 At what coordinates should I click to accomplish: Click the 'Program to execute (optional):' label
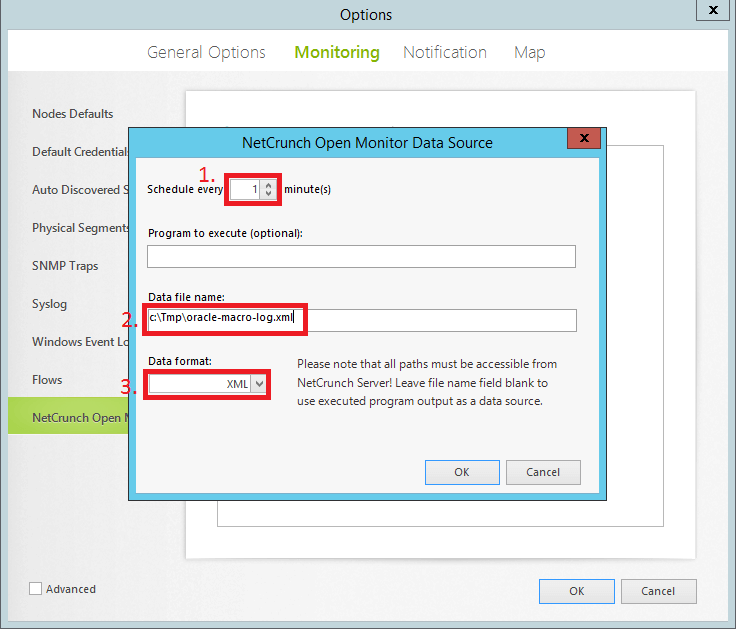(x=225, y=233)
